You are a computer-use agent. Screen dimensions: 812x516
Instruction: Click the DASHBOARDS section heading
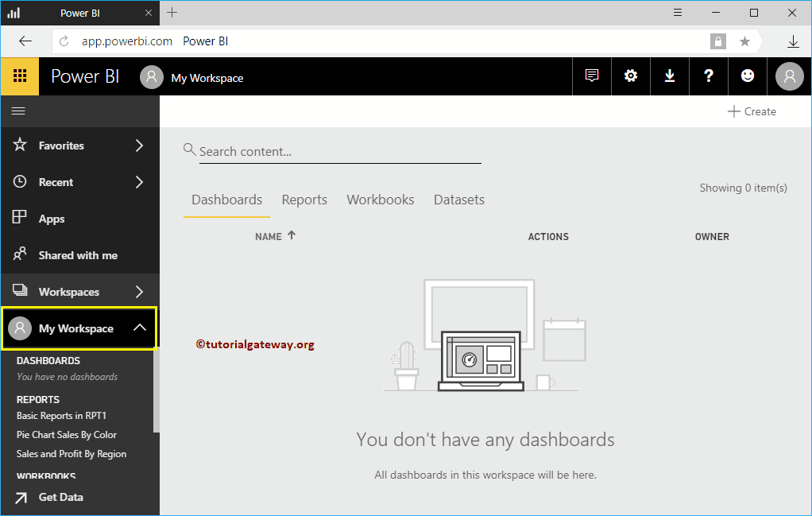[x=48, y=361]
